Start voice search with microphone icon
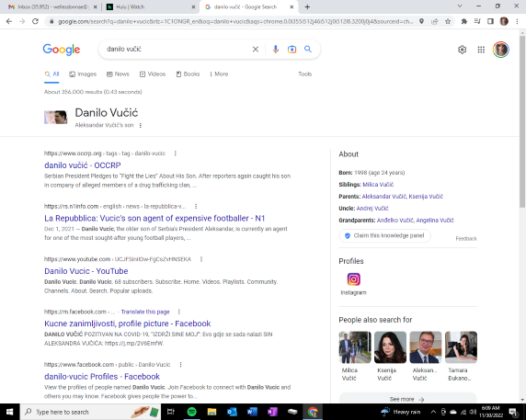 point(275,50)
